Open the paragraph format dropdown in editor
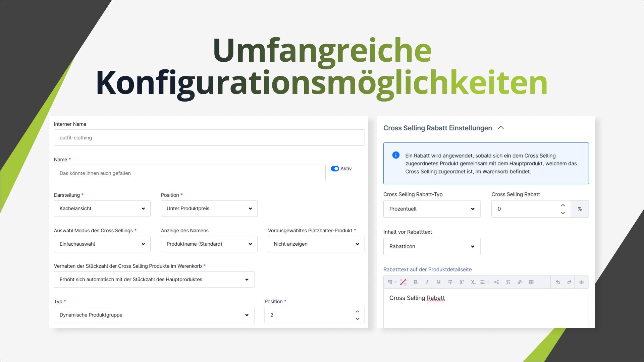The height and width of the screenshot is (362, 644). (392, 282)
